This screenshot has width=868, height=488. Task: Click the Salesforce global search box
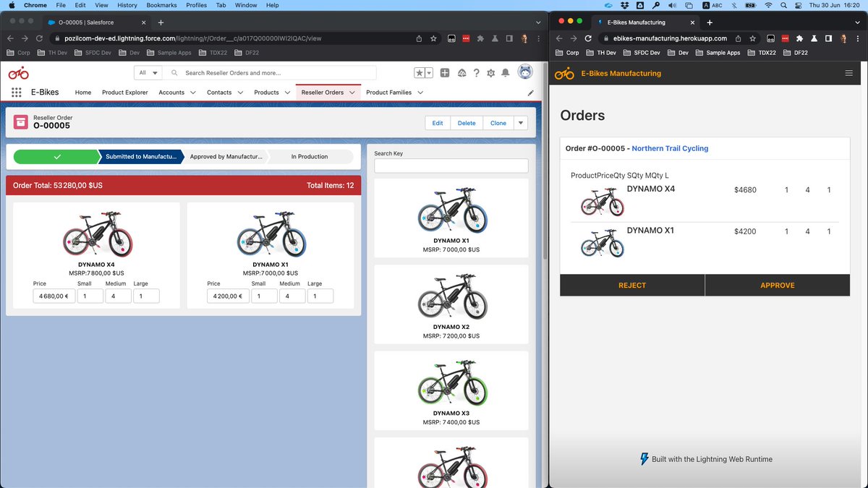(270, 73)
